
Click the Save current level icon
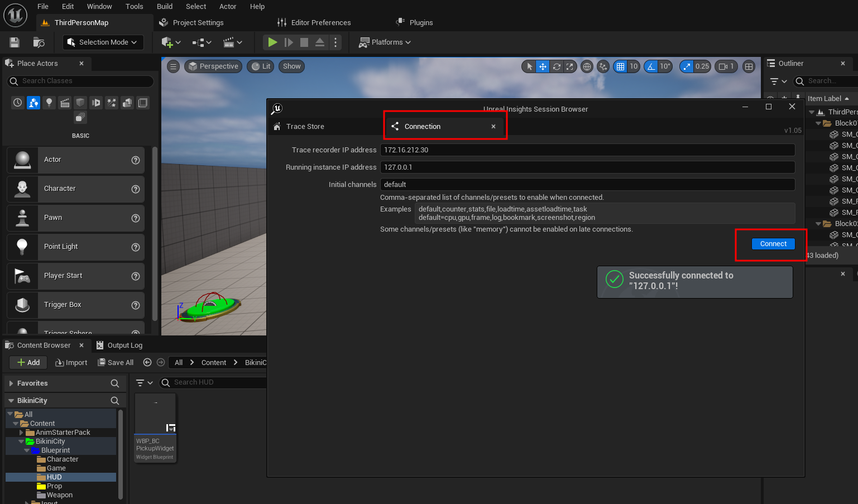pos(15,42)
